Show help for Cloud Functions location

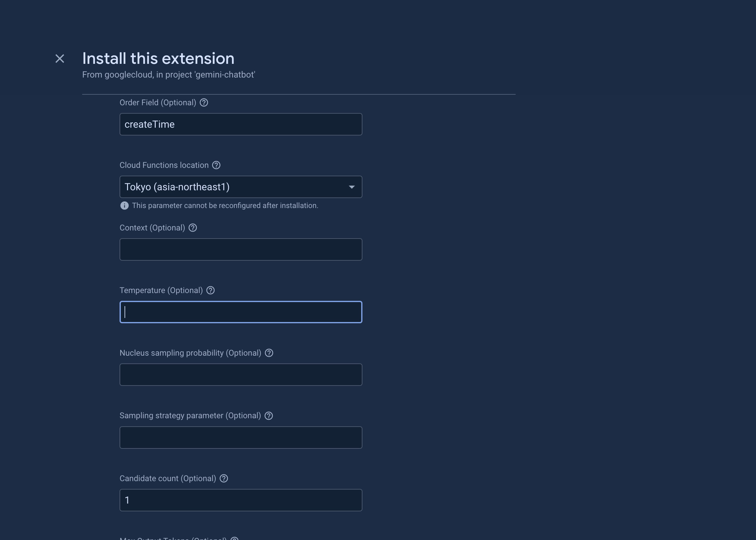coord(216,165)
